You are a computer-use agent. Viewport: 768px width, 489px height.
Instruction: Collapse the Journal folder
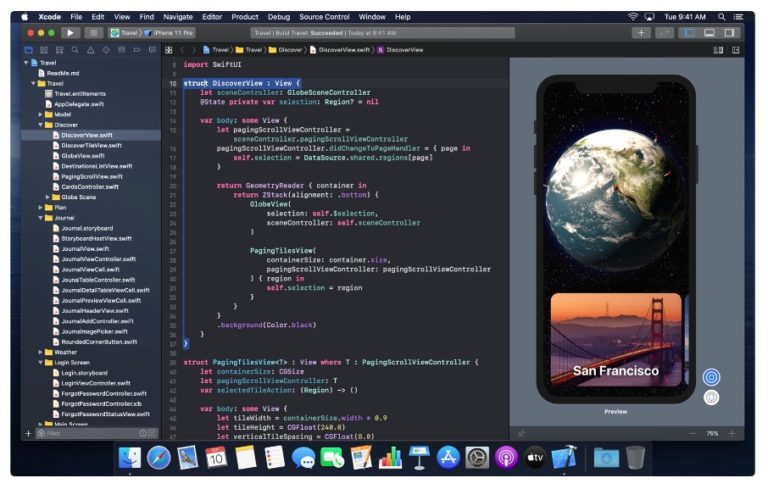click(x=40, y=218)
